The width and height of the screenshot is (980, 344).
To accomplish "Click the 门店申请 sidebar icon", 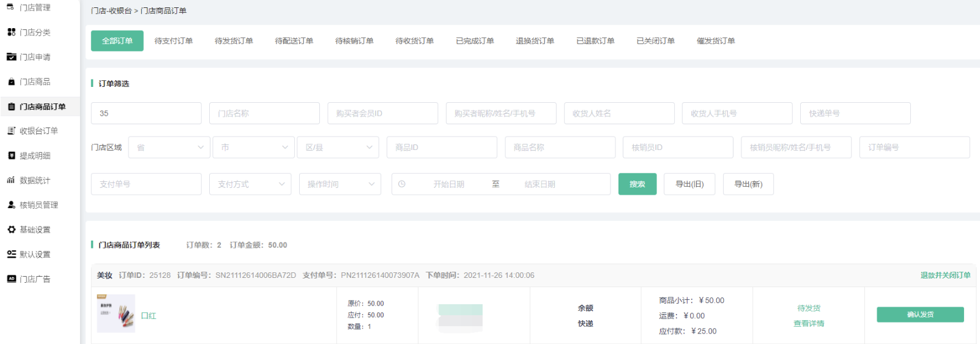I will (x=11, y=57).
